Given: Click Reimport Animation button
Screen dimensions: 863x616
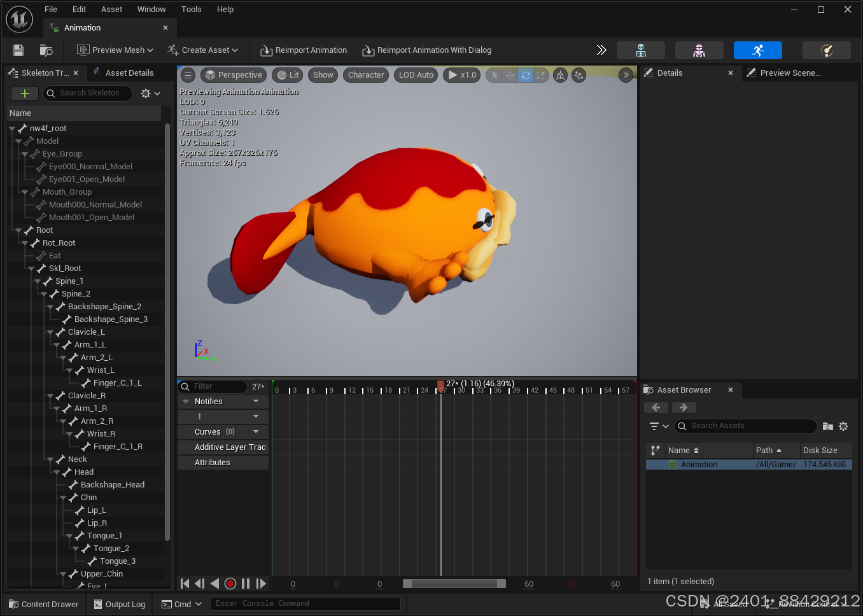Looking at the screenshot, I should 304,50.
